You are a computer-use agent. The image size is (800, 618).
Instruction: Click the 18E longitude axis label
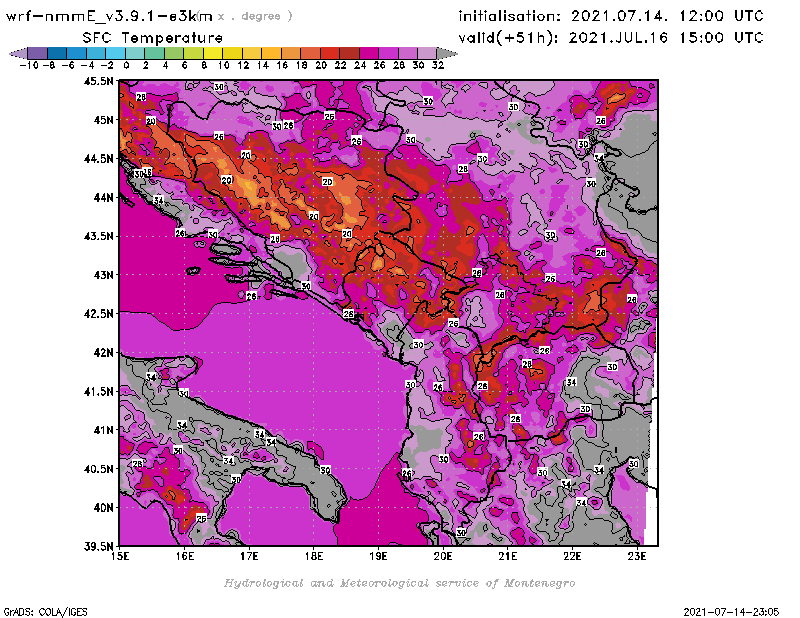314,556
